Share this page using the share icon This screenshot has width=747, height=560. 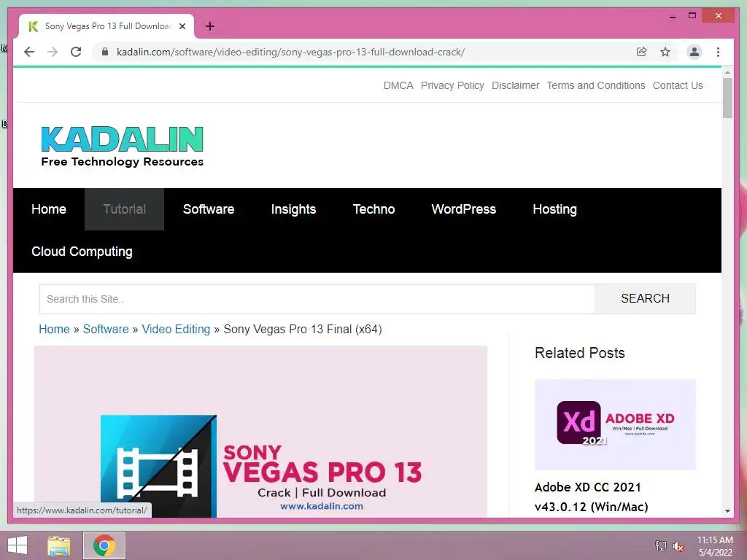pyautogui.click(x=642, y=52)
